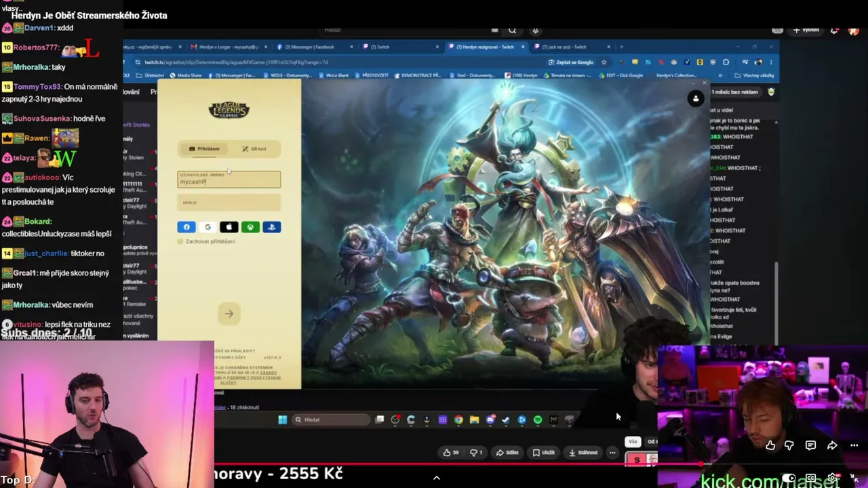
Task: Bookmark this page with the star icon
Action: click(604, 62)
